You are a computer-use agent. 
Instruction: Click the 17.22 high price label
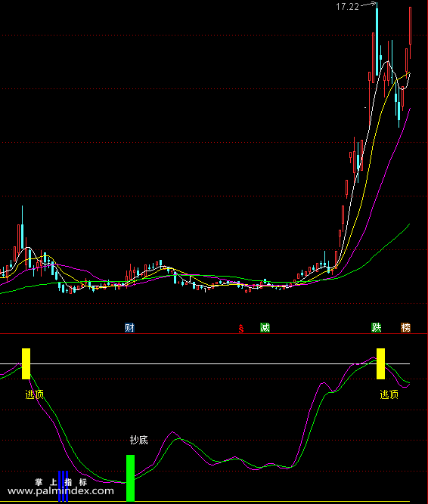click(347, 7)
